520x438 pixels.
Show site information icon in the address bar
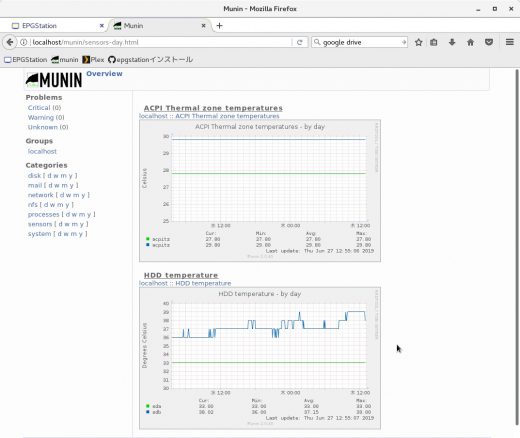(x=23, y=42)
